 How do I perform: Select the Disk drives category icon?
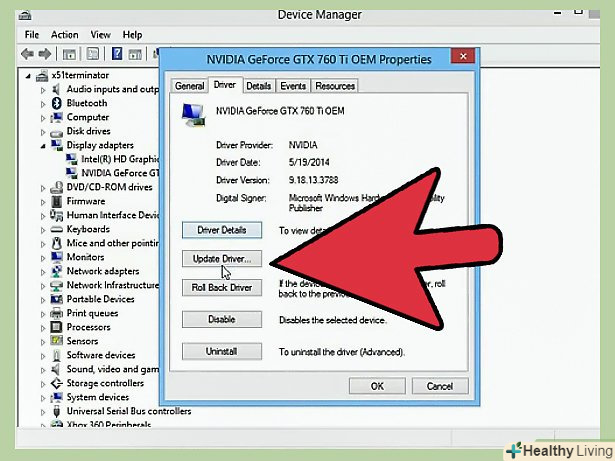coord(56,132)
